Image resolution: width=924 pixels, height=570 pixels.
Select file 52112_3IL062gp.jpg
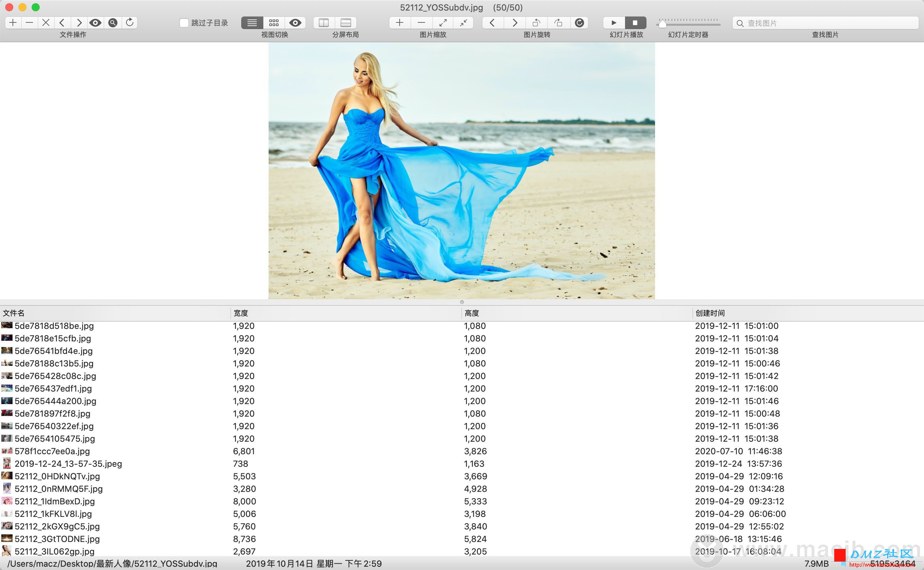(x=55, y=551)
